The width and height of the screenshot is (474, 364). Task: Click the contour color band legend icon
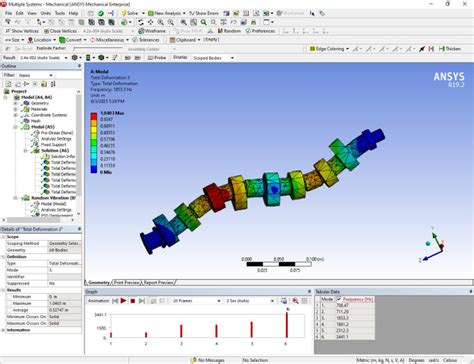point(88,58)
